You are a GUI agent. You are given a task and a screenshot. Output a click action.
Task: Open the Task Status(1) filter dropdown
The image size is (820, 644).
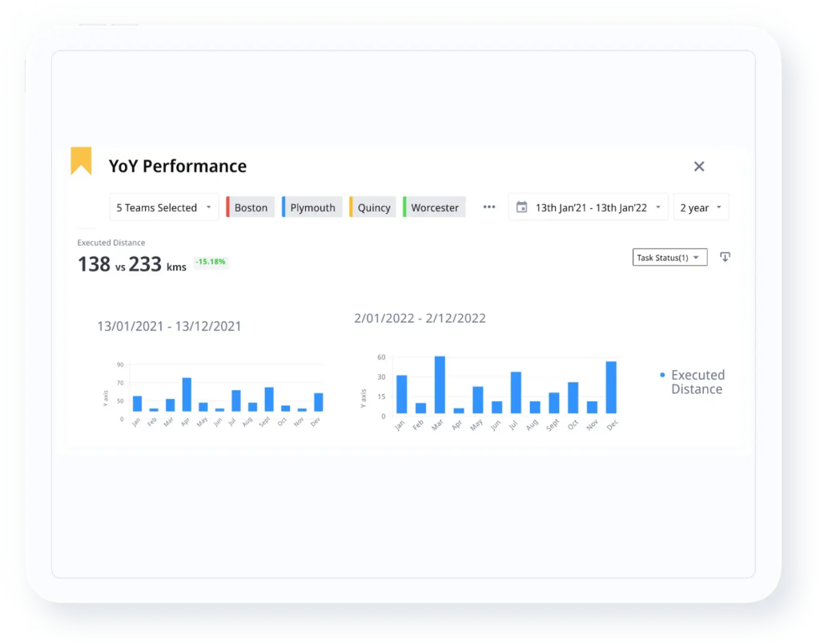click(x=669, y=256)
